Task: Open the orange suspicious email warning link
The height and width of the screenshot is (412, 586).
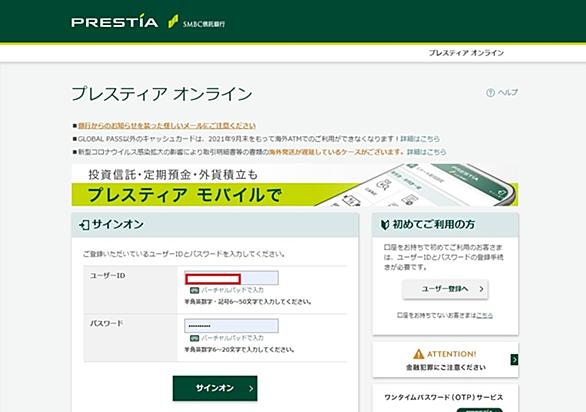Action: tap(167, 126)
